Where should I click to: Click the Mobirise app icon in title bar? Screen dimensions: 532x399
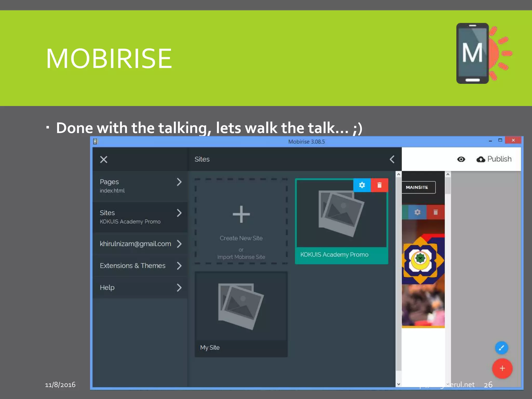95,141
